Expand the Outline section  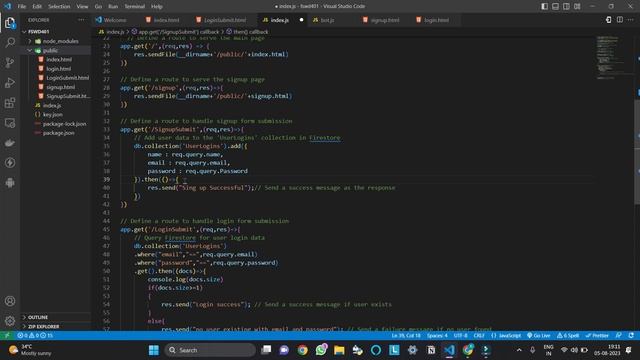coord(56,317)
